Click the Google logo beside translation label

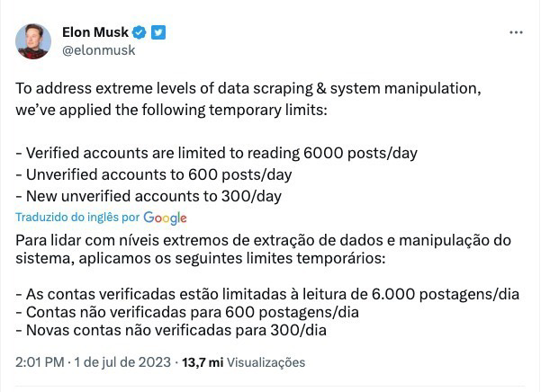click(166, 218)
